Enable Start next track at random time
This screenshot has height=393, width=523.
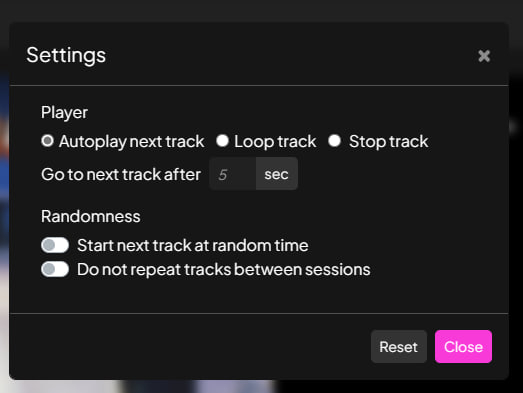55,245
